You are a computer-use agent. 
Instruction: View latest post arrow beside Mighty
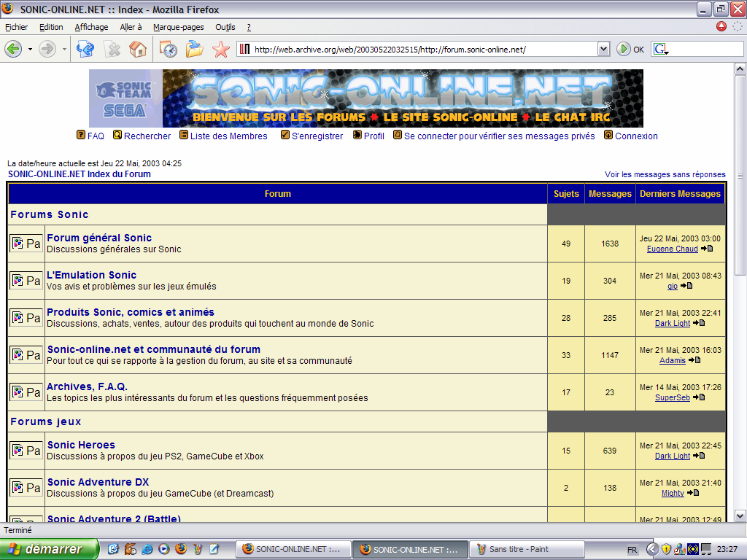click(x=693, y=493)
